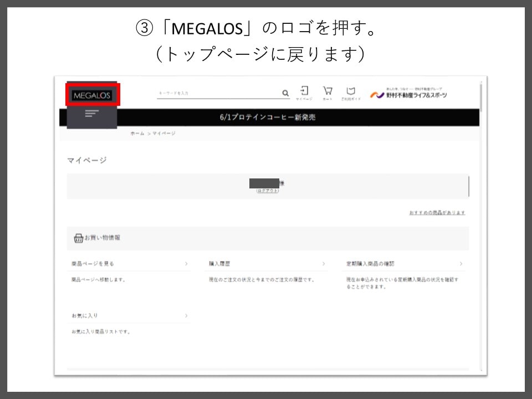
Task: Click the search magnifier icon
Action: pyautogui.click(x=285, y=93)
